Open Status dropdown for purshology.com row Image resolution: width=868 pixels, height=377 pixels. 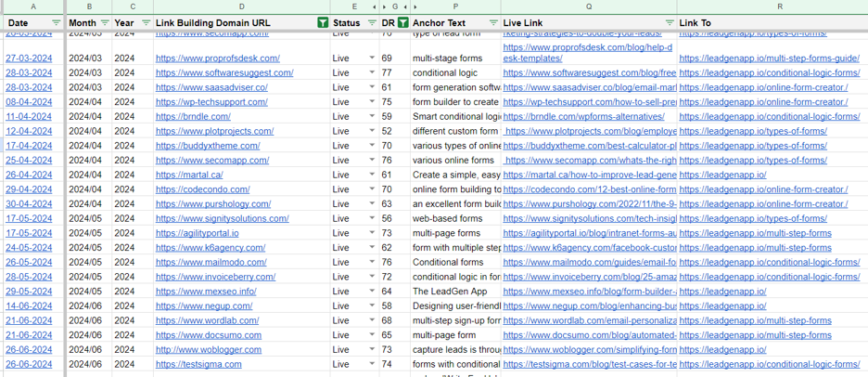372,204
